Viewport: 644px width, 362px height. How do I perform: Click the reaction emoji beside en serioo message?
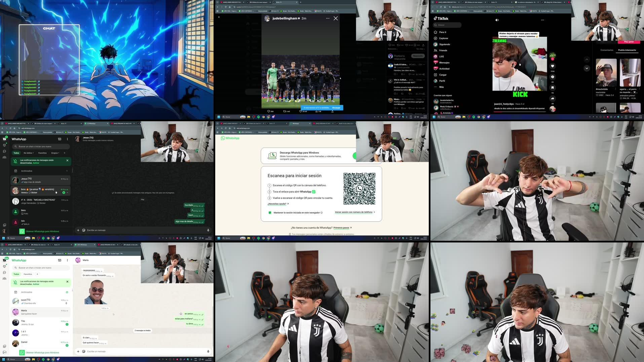click(x=181, y=314)
